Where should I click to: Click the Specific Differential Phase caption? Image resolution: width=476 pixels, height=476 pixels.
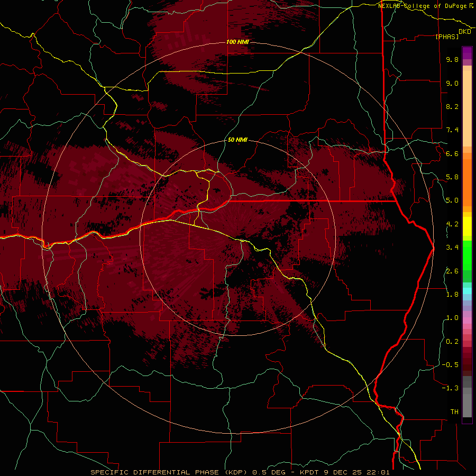240,472
